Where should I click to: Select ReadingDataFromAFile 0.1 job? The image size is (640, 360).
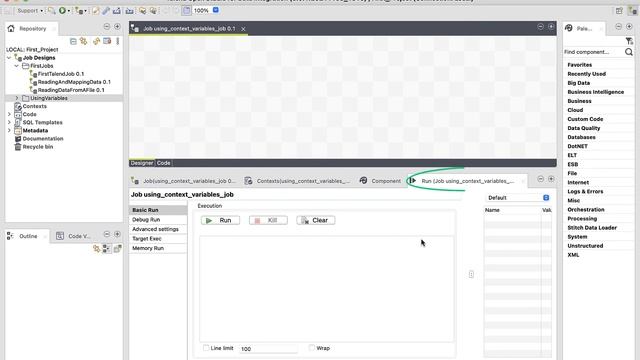coord(71,90)
